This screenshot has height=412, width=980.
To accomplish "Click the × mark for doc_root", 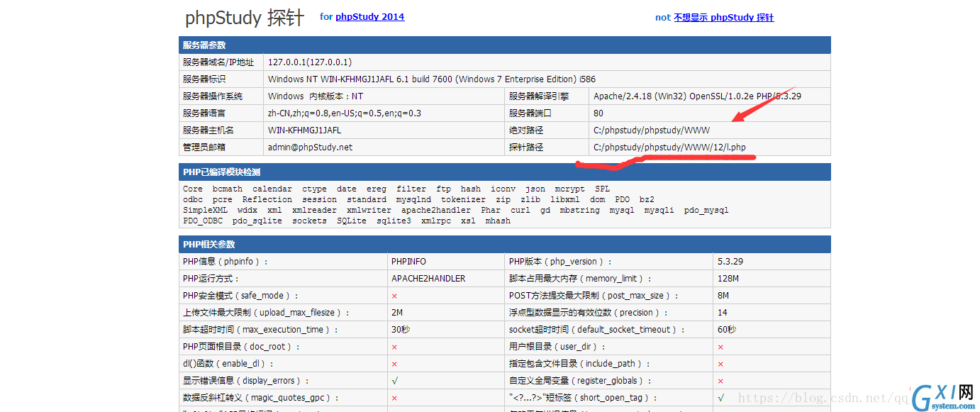I will [x=394, y=347].
